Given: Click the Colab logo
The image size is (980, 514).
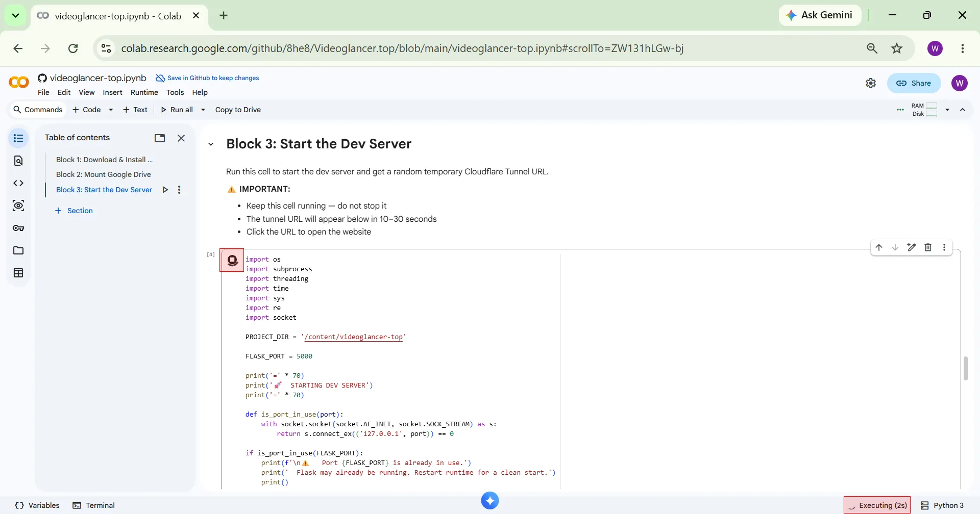Looking at the screenshot, I should [x=19, y=82].
